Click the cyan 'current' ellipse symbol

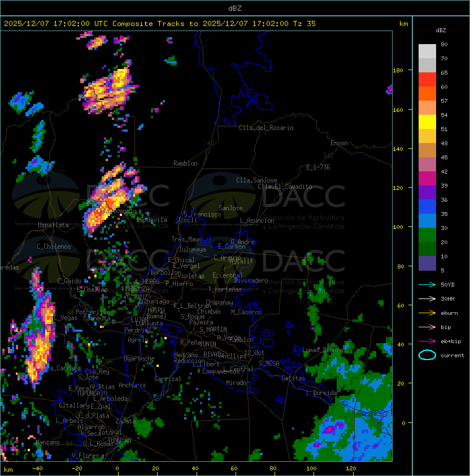point(427,355)
